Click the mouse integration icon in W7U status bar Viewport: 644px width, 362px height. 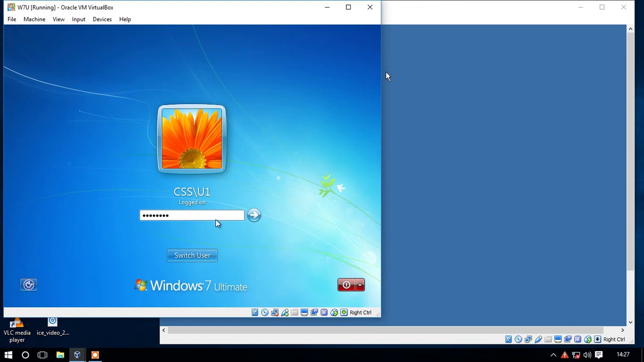tap(334, 312)
